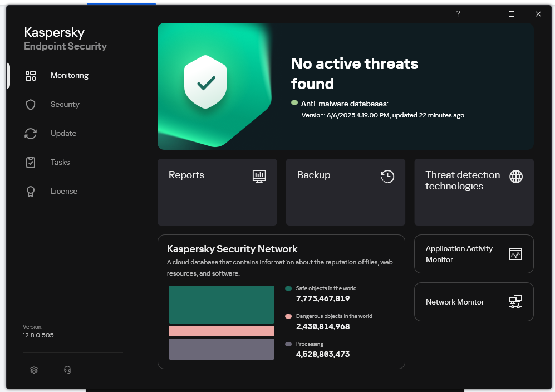Minimize the Kaspersky window
The image size is (555, 392).
click(484, 14)
